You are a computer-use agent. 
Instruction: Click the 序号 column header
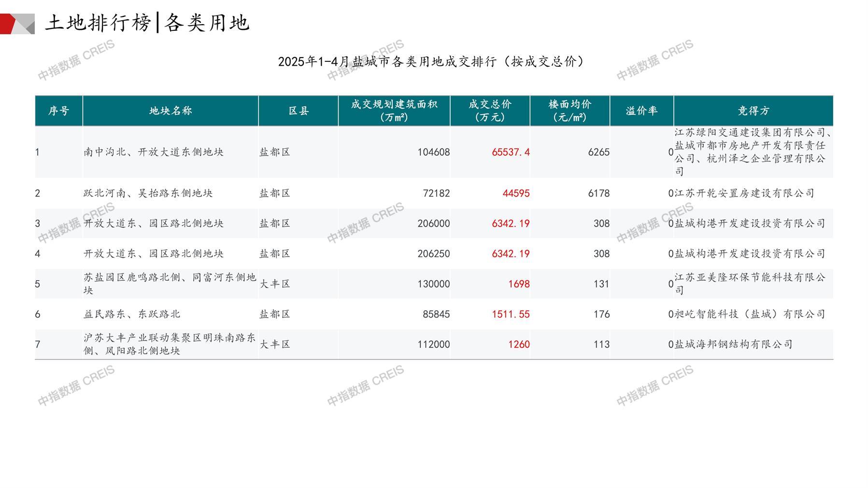(58, 111)
